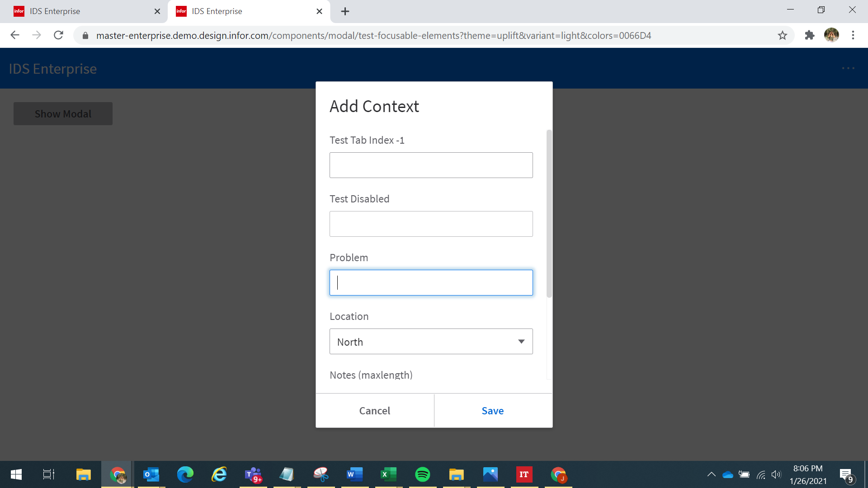Screen dimensions: 868x488
Task: Navigate back with the back arrow
Action: [x=15, y=35]
